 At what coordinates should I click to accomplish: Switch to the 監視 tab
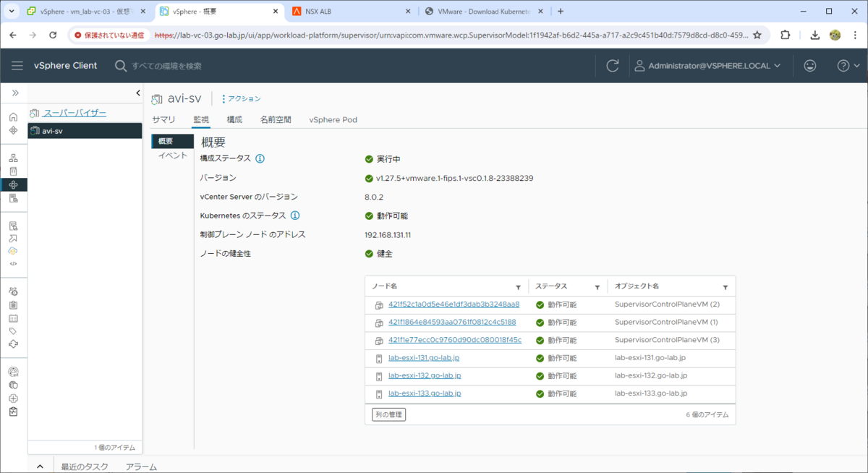click(201, 119)
